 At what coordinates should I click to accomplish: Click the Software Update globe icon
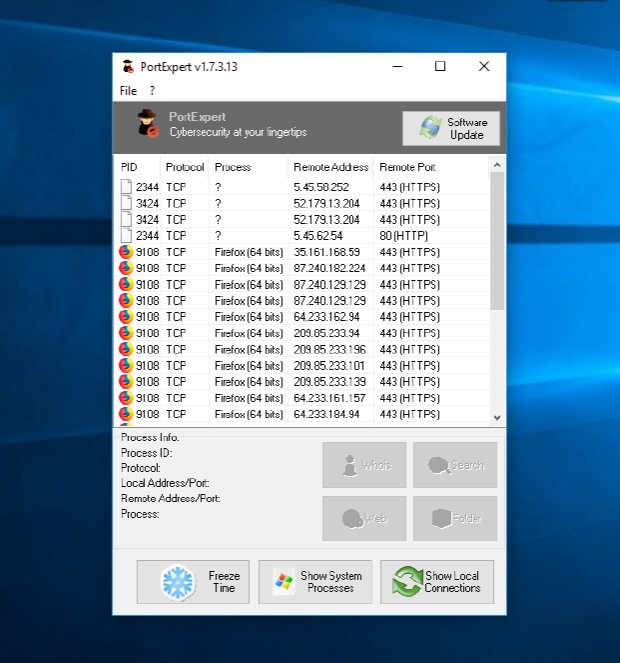click(x=431, y=128)
